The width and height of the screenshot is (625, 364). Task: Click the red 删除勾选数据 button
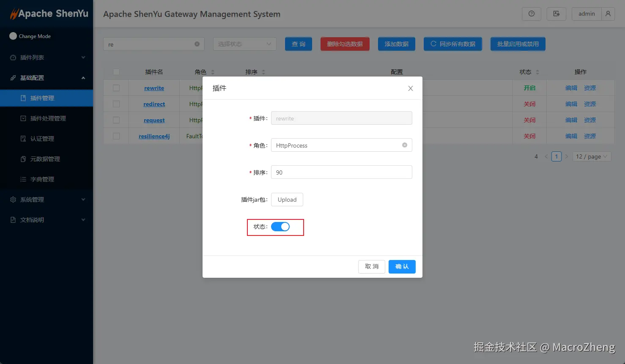tap(345, 44)
